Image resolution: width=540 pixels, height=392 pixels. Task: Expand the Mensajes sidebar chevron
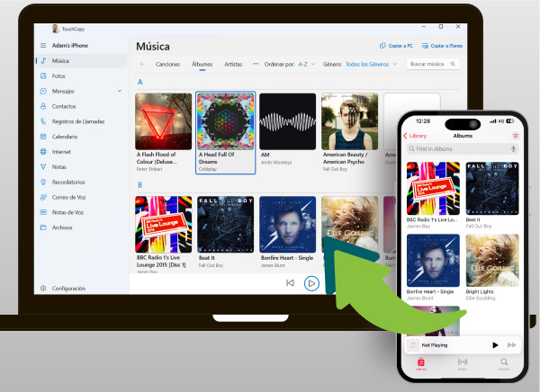point(120,91)
